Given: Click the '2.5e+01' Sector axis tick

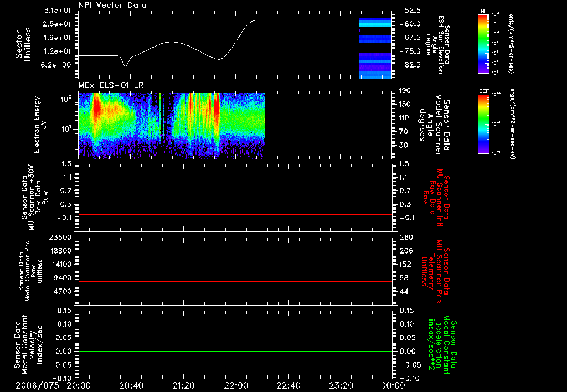Looking at the screenshot, I should pyautogui.click(x=57, y=24).
